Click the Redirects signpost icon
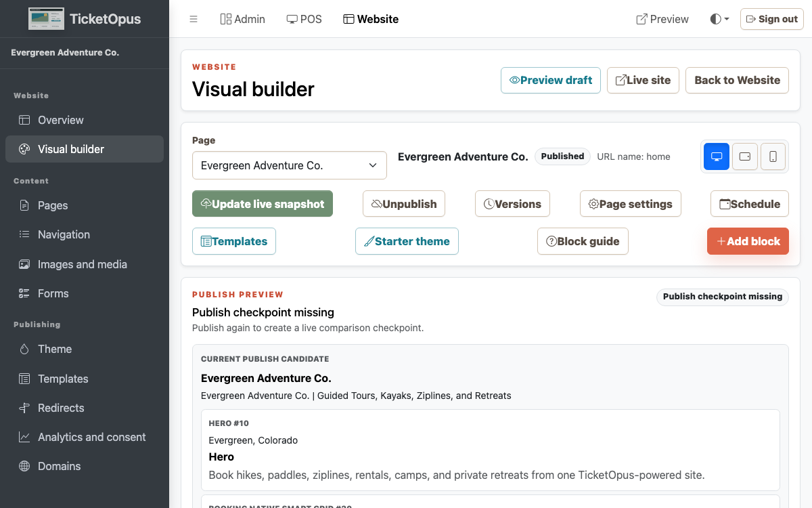 [24, 408]
